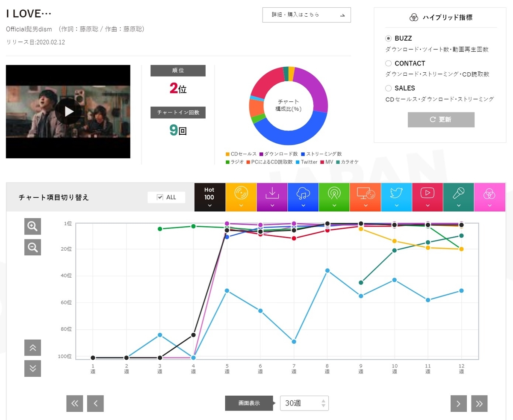Switch to the radio antenna tab
Screen dimensions: 513x420
point(334,197)
